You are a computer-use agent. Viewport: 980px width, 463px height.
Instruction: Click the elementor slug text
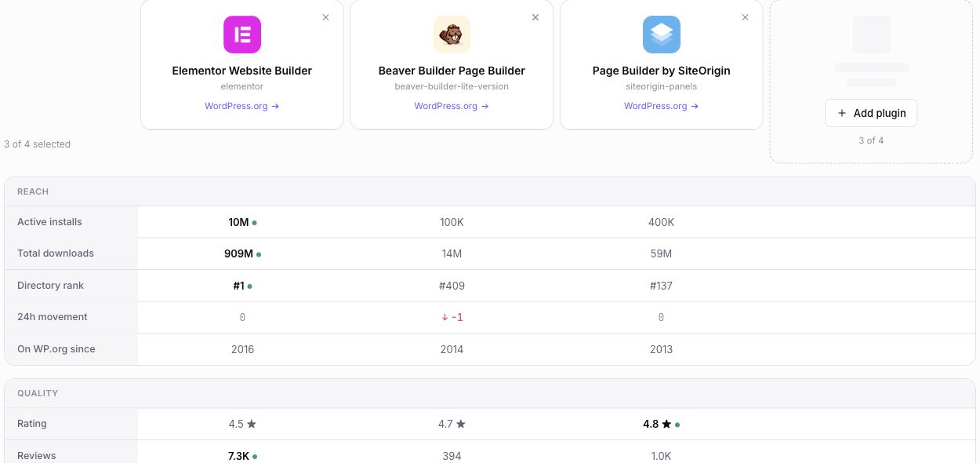(x=242, y=86)
